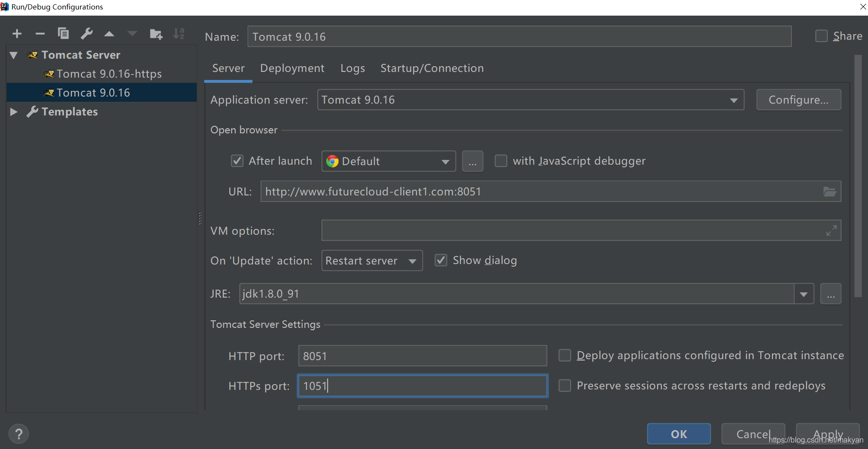Enable with JavaScript debugger checkbox
Viewport: 868px width, 449px height.
tap(501, 161)
